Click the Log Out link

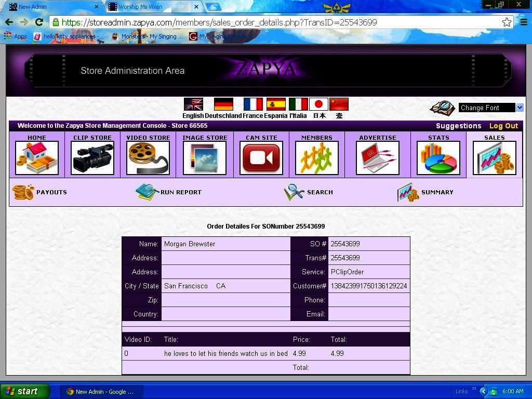tap(503, 126)
